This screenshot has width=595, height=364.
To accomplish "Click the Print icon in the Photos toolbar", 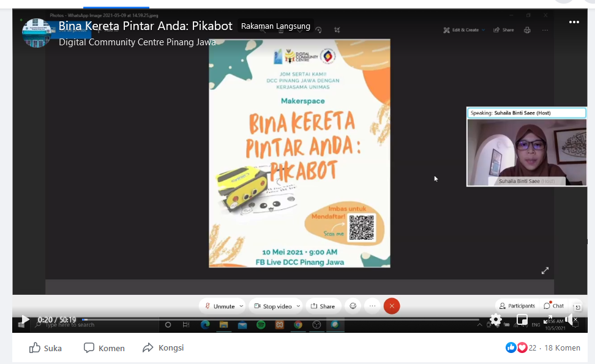I will pos(527,30).
